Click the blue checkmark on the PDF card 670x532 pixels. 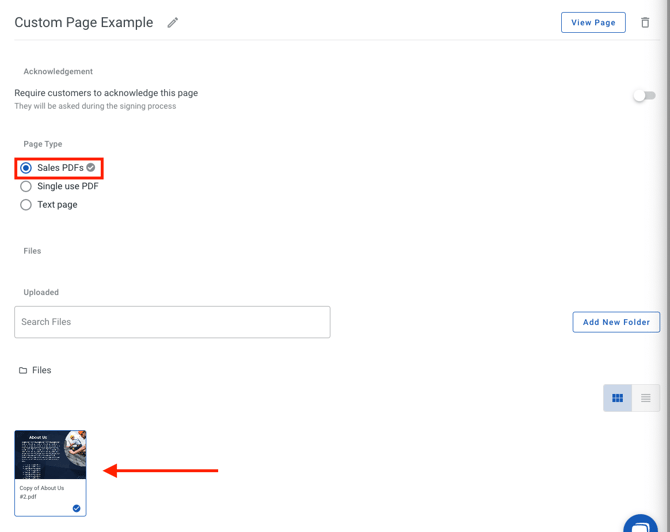click(x=76, y=508)
